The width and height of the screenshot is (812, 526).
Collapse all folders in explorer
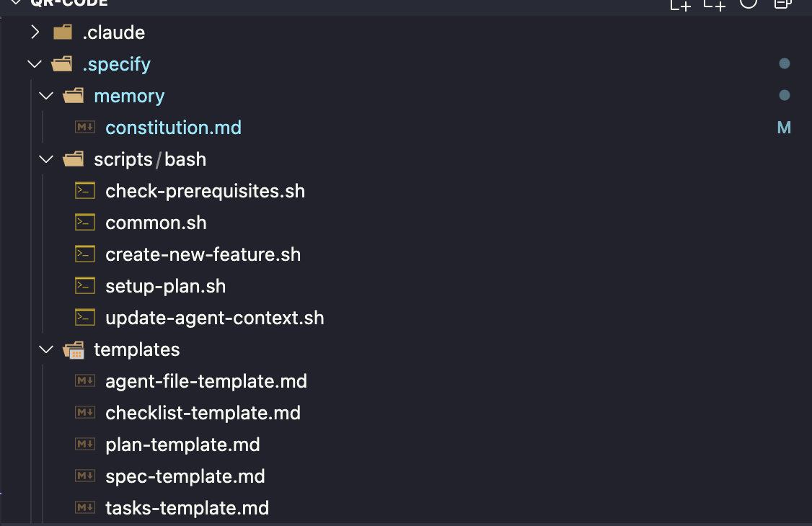(x=782, y=4)
